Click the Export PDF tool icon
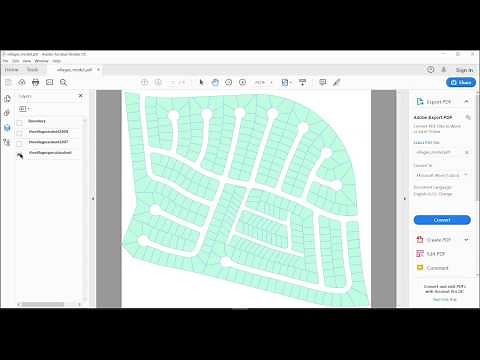The width and height of the screenshot is (480, 360). [420, 102]
